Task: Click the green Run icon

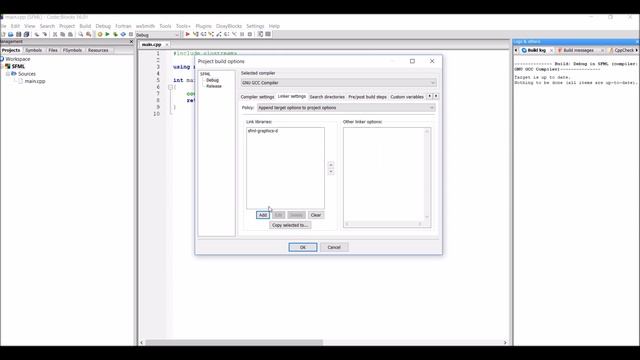Action: point(107,35)
